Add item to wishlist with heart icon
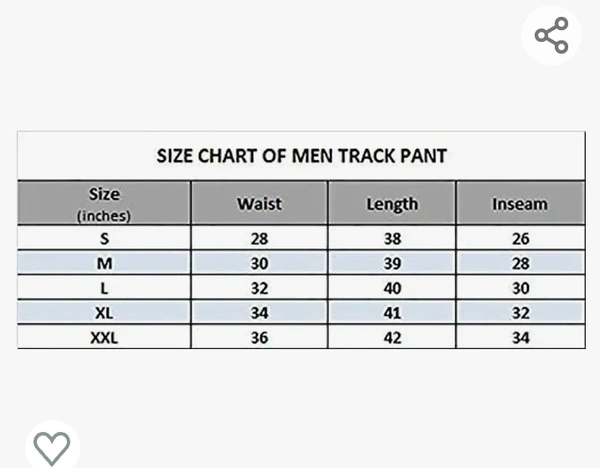The width and height of the screenshot is (600, 468). coord(52,447)
